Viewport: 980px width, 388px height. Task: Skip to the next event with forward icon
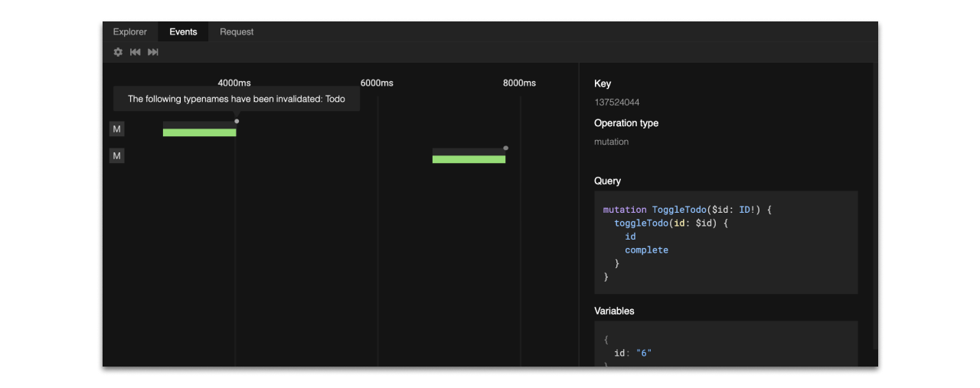(x=153, y=52)
